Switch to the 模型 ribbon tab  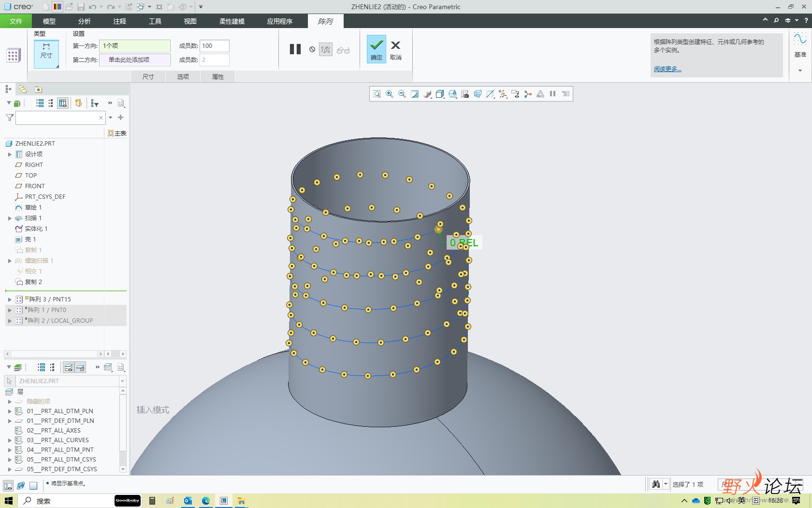click(x=49, y=21)
